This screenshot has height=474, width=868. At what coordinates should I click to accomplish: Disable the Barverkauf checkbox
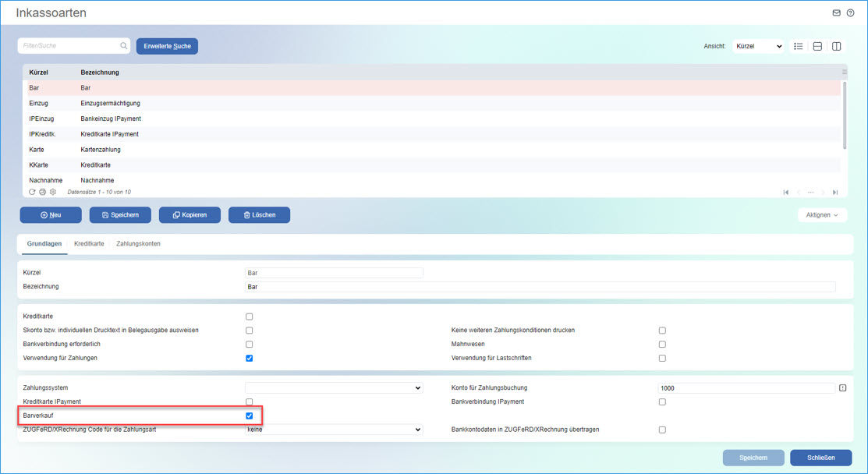pos(249,416)
